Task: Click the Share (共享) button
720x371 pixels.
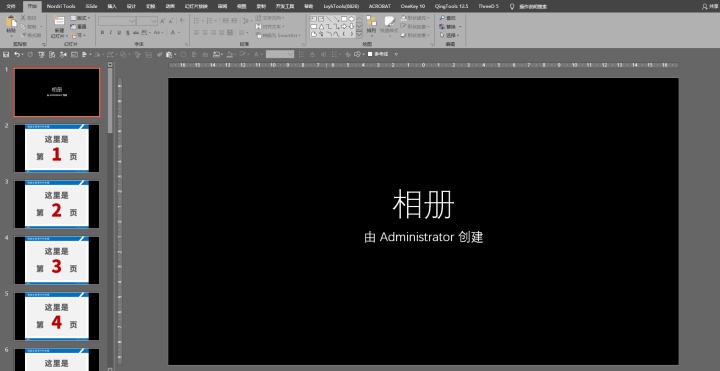Action: (x=710, y=6)
